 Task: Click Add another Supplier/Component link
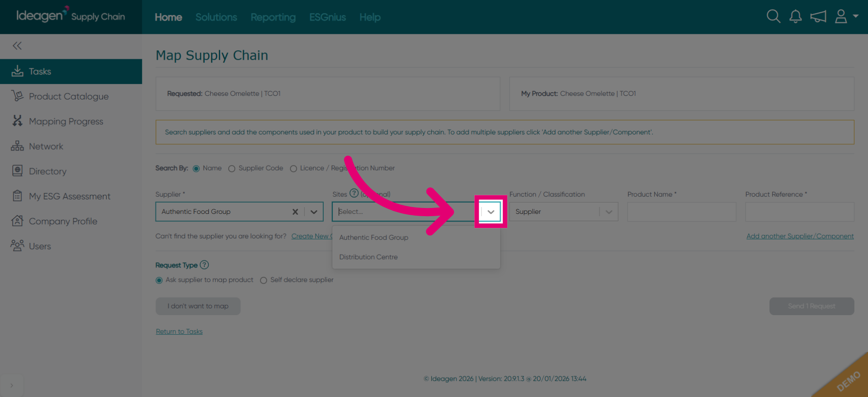(800, 236)
